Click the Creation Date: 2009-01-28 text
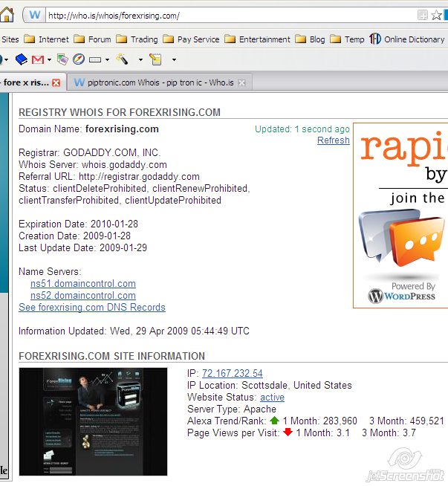448x486 pixels. (74, 236)
